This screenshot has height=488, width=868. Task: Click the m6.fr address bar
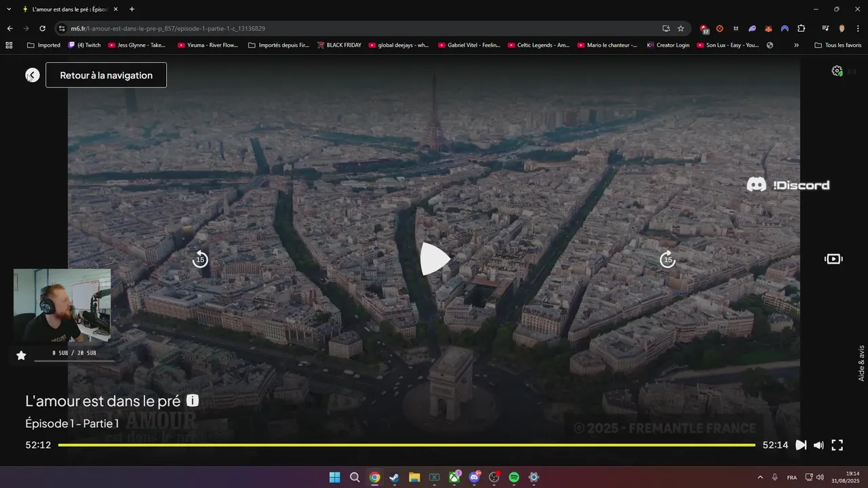click(x=359, y=28)
